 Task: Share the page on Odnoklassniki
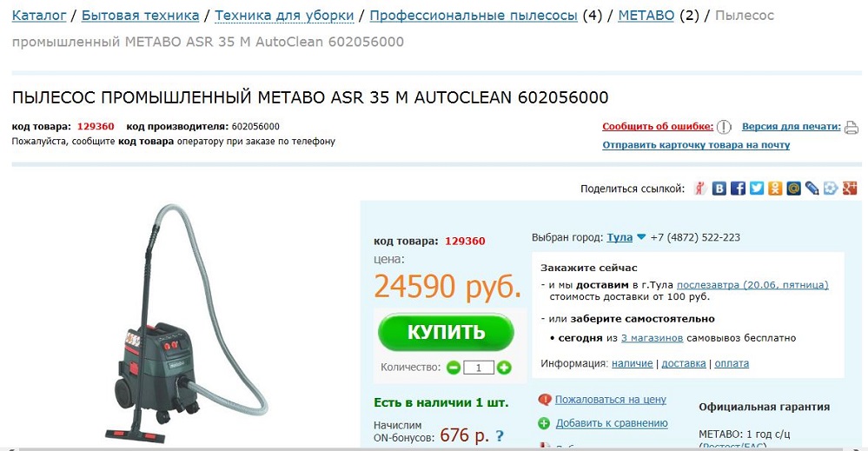click(775, 189)
